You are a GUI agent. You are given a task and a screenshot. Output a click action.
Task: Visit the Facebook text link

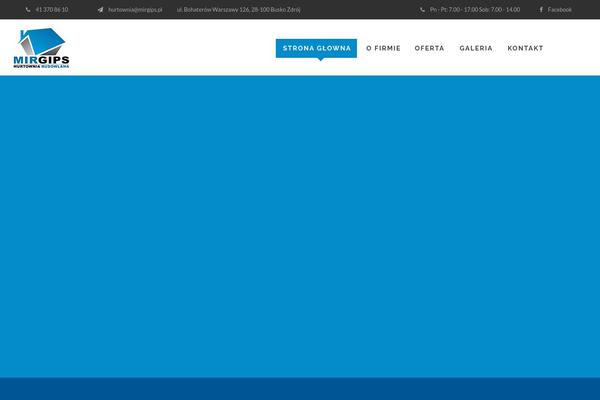click(559, 10)
